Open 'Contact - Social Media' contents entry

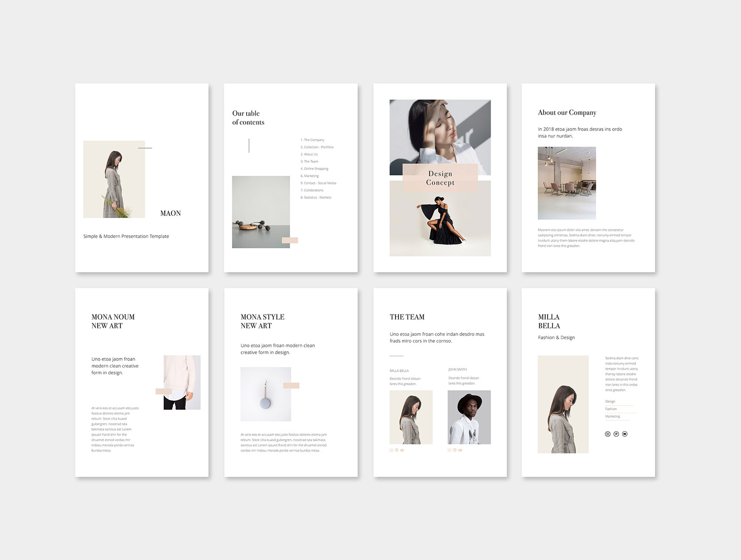(319, 183)
